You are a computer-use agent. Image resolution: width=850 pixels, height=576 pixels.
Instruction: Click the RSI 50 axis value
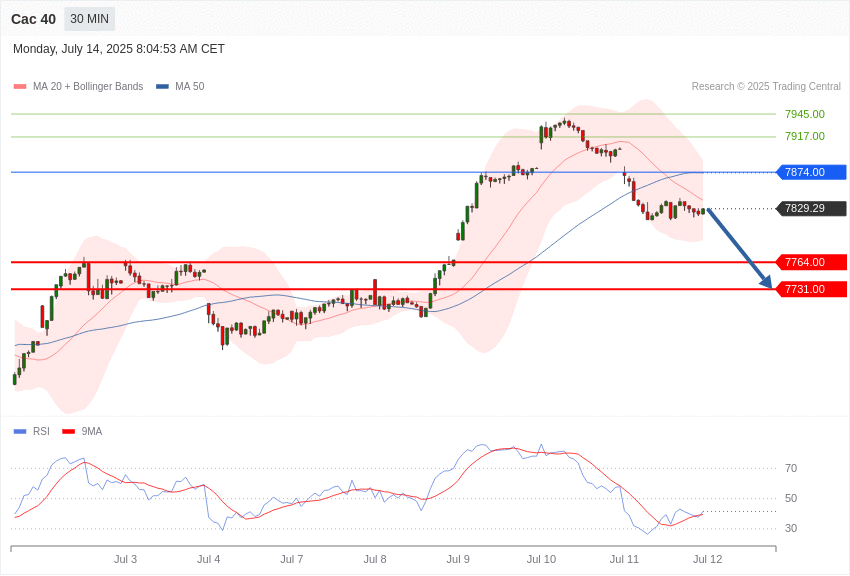[x=791, y=499]
